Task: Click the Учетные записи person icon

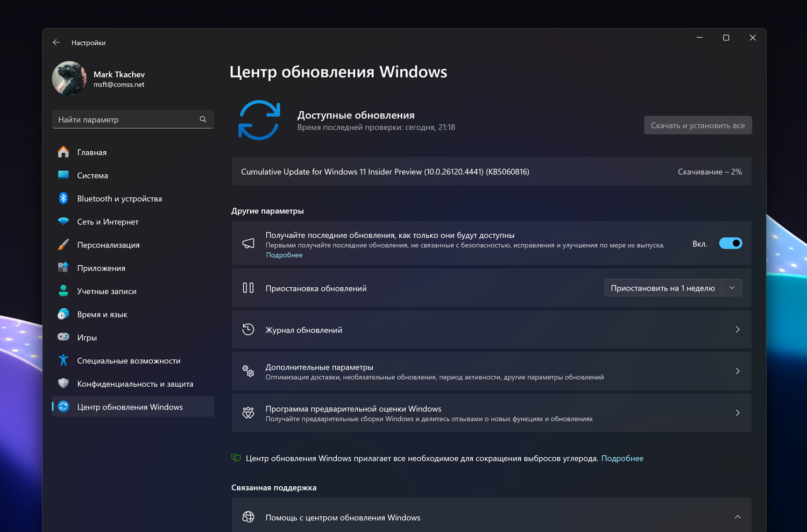Action: (63, 291)
